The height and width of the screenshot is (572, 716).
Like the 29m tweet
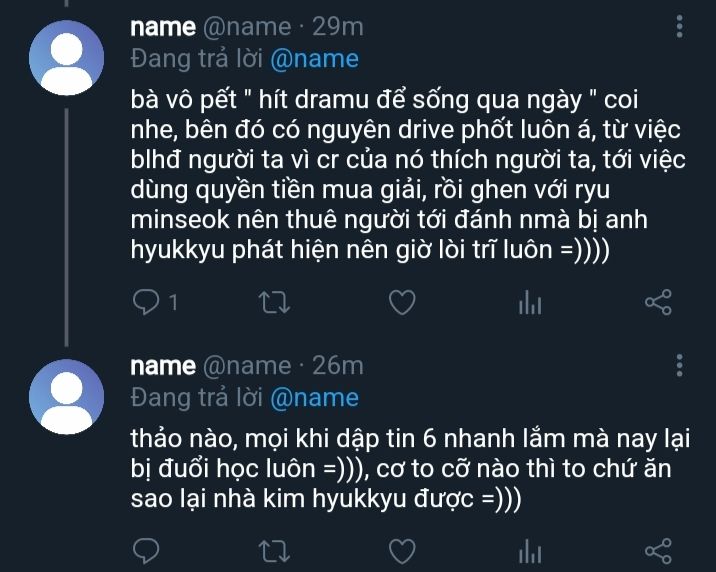click(401, 302)
